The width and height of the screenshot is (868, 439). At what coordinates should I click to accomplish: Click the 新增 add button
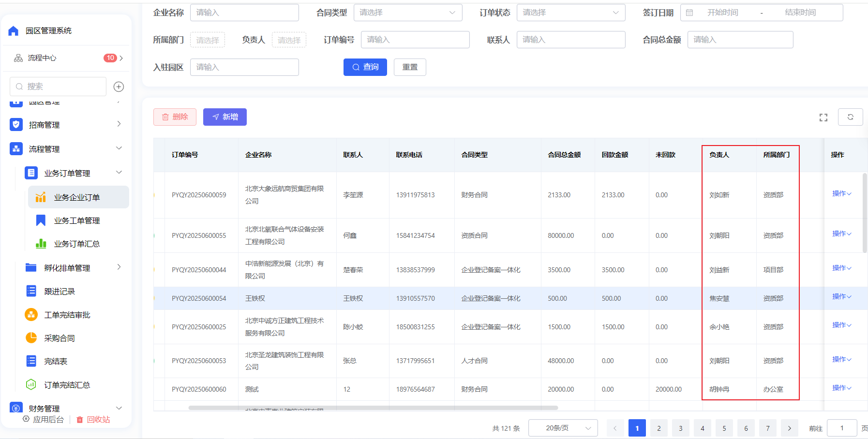pyautogui.click(x=225, y=117)
